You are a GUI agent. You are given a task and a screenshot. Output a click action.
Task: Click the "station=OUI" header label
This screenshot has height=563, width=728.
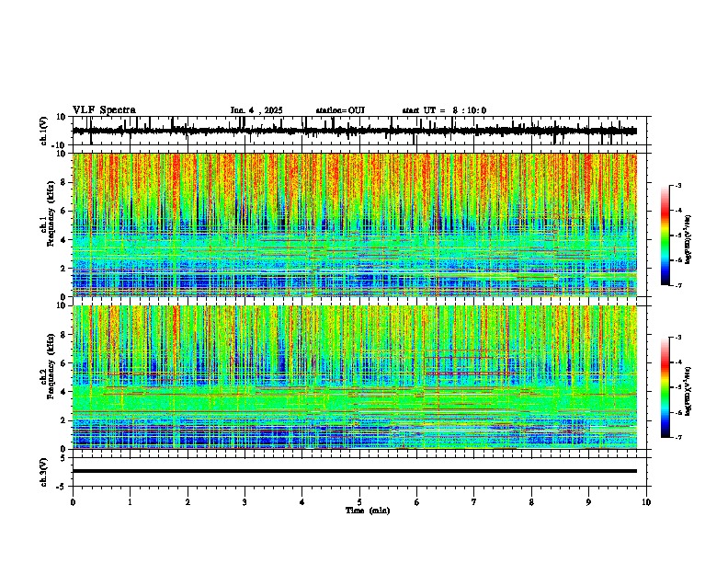click(x=340, y=110)
